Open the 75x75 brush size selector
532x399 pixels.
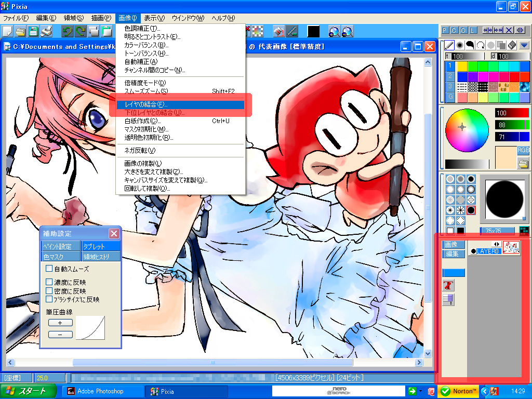point(497,231)
